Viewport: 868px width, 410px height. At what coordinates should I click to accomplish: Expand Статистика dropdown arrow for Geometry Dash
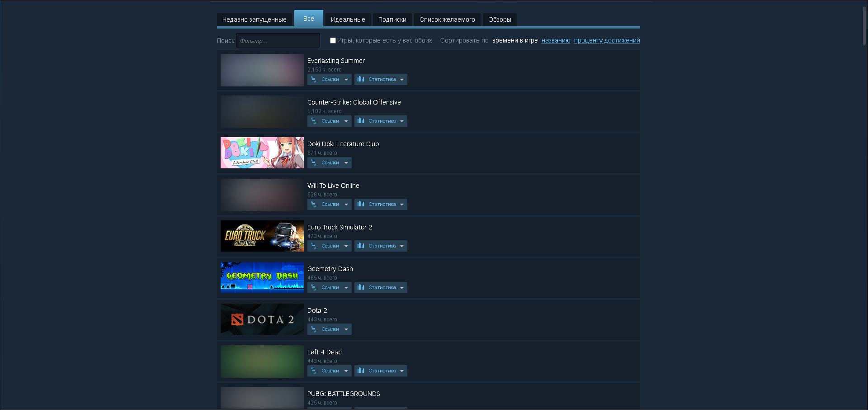point(402,288)
